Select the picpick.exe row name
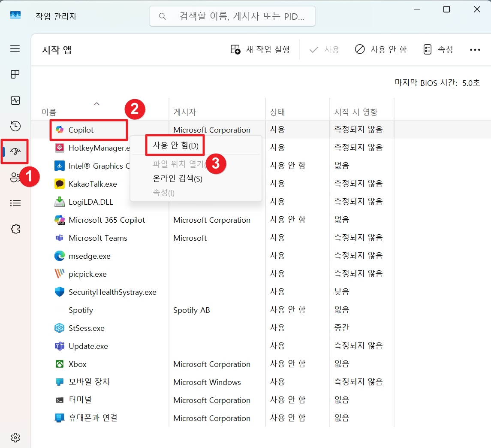The width and height of the screenshot is (491, 448). (87, 274)
